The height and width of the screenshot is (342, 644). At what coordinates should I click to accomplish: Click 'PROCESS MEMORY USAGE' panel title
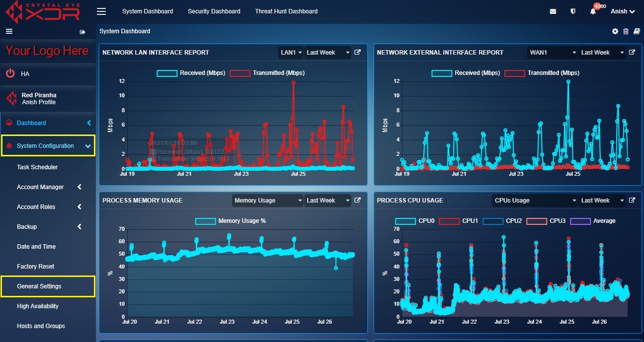[x=143, y=201]
